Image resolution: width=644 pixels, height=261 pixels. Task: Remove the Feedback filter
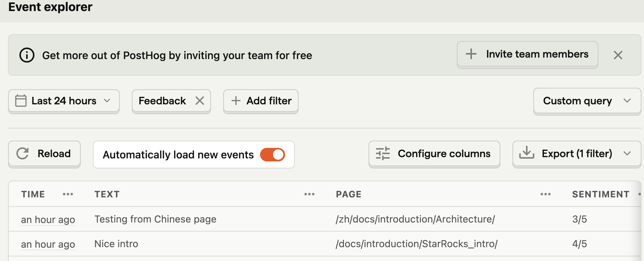(x=200, y=101)
